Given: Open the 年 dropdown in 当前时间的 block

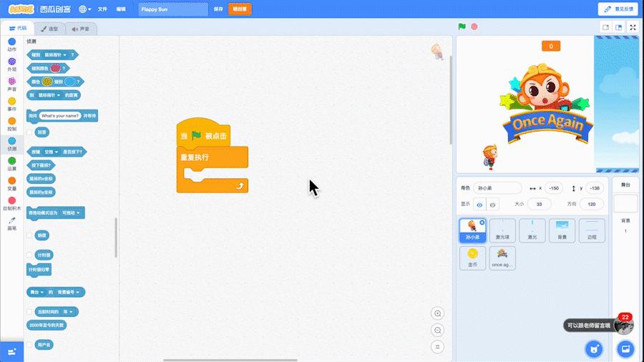Looking at the screenshot, I should (x=68, y=312).
